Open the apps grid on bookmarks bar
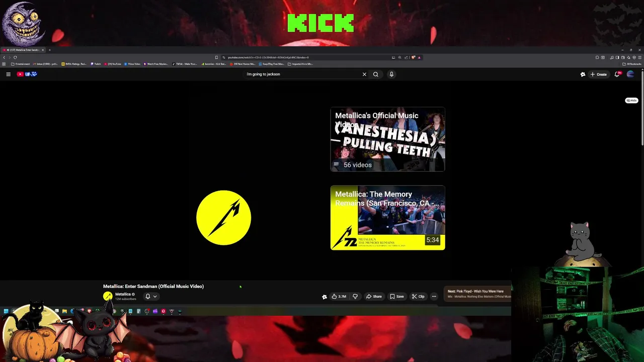644x362 pixels. 4,64
